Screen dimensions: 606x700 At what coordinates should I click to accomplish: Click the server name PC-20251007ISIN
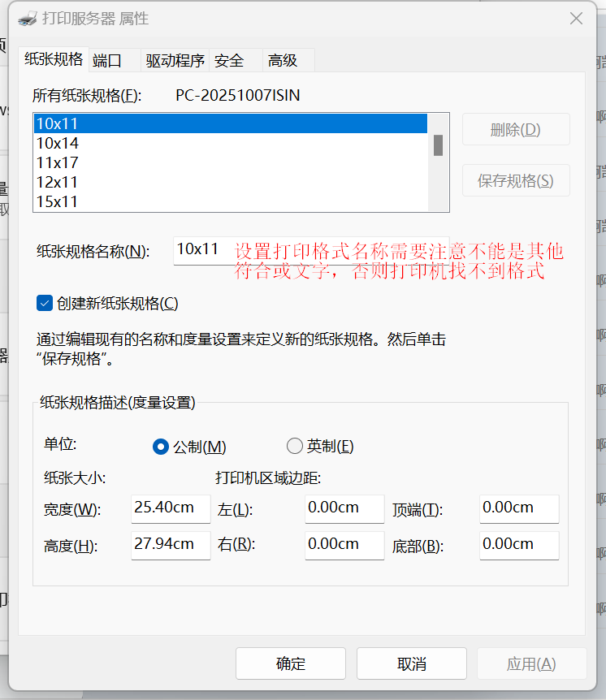click(x=237, y=96)
